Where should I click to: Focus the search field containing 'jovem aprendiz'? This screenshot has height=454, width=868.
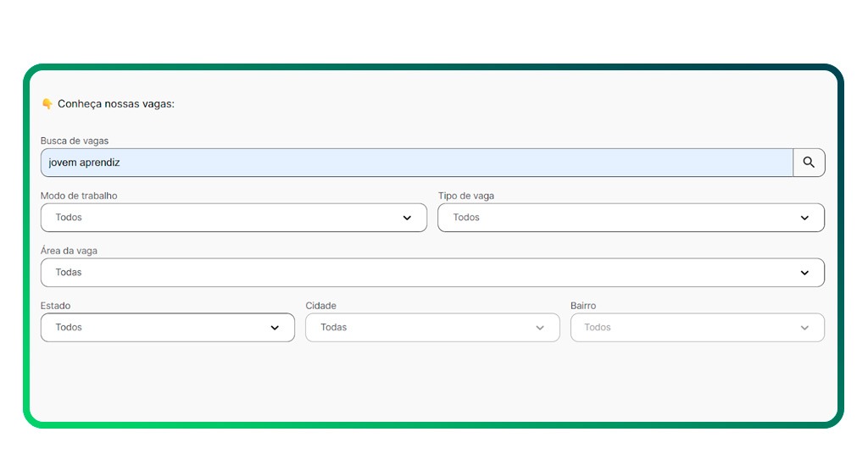pyautogui.click(x=415, y=163)
